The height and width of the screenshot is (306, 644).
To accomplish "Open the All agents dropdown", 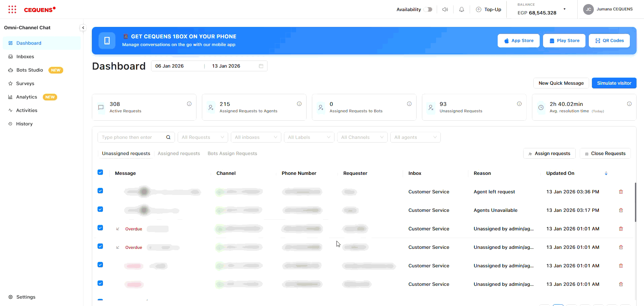I will point(416,137).
